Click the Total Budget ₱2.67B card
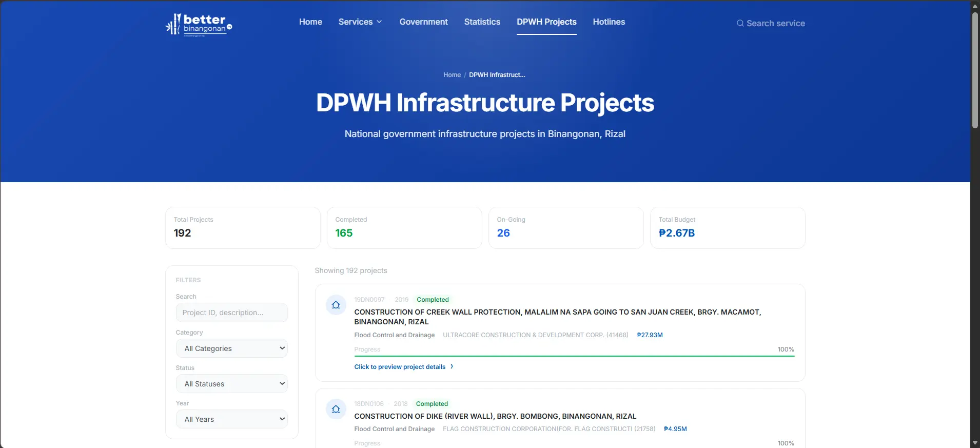This screenshot has height=448, width=980. click(x=728, y=228)
